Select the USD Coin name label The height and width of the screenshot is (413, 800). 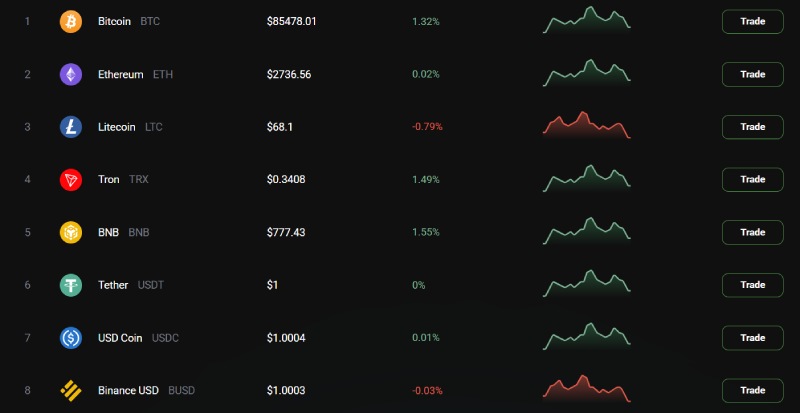coord(120,338)
